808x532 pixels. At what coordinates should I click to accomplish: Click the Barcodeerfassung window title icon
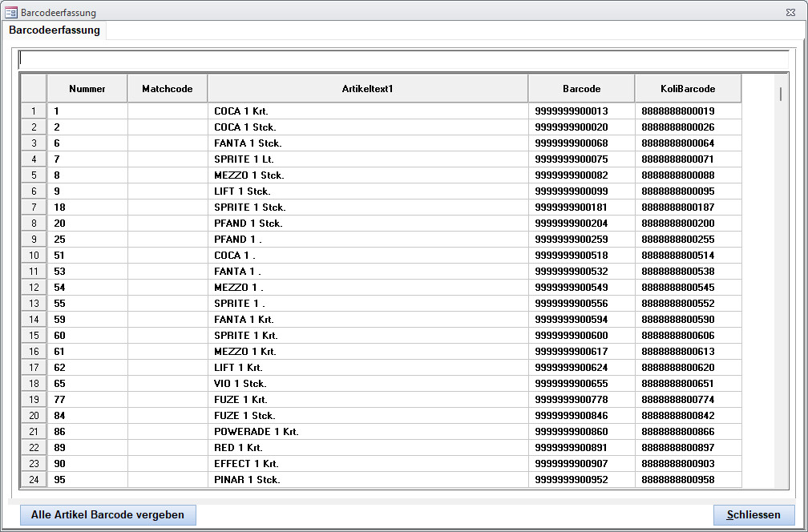coord(12,13)
